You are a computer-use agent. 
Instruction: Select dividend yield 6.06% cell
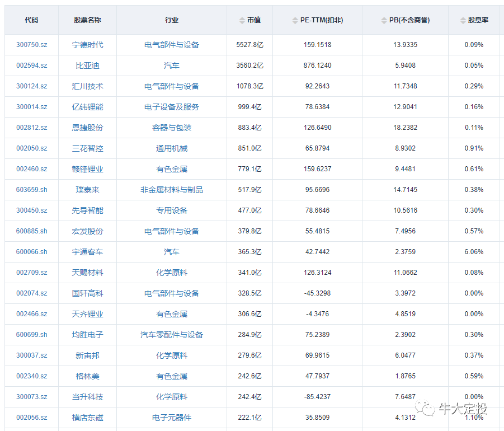(474, 252)
